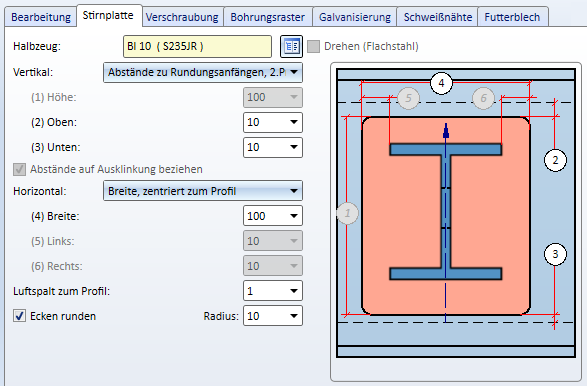
Task: Click dimension marker 2 in the preview diagram
Action: 555,160
